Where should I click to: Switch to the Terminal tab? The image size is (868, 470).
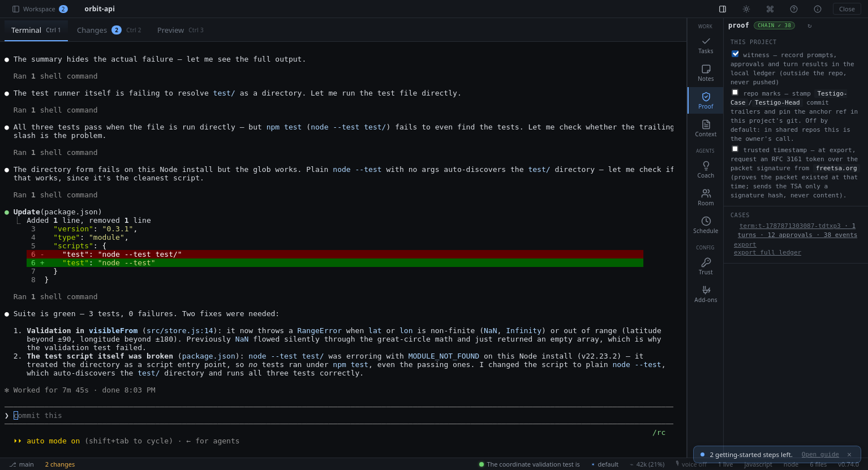pos(36,30)
